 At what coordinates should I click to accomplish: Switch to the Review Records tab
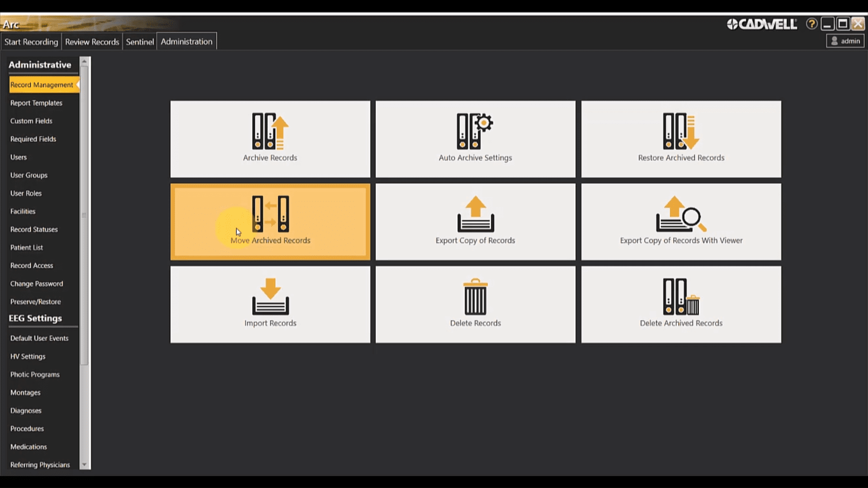[x=92, y=42]
